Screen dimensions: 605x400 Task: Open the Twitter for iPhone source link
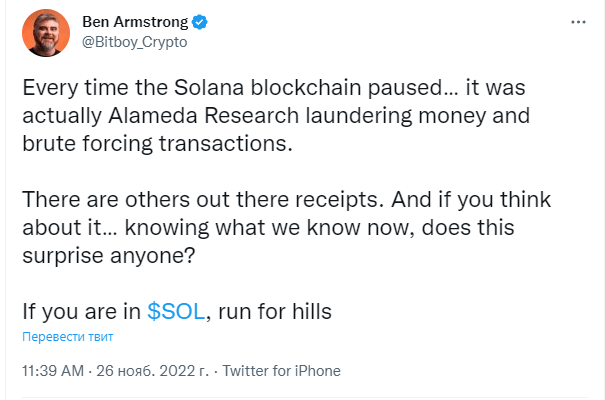(281, 371)
